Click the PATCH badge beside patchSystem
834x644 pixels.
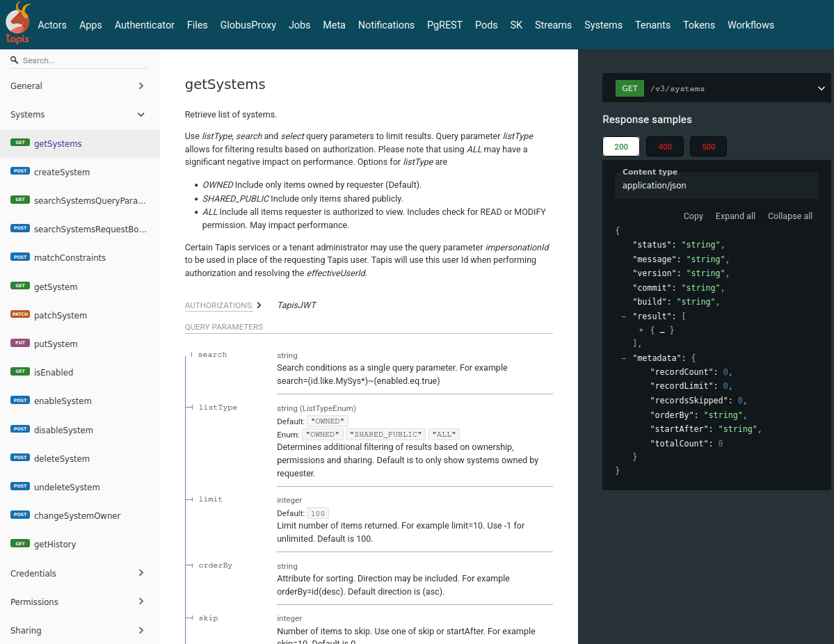(20, 315)
